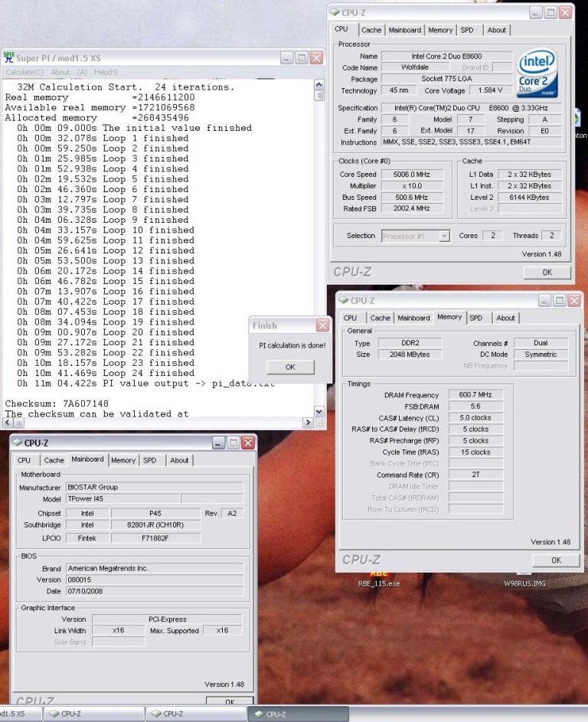588x722 pixels.
Task: Open Calculate menu in Super PI
Action: [24, 72]
